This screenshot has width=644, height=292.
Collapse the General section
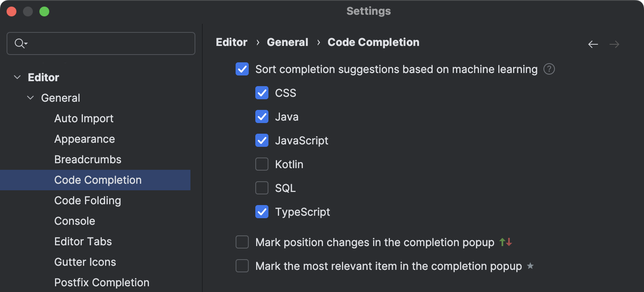click(30, 98)
